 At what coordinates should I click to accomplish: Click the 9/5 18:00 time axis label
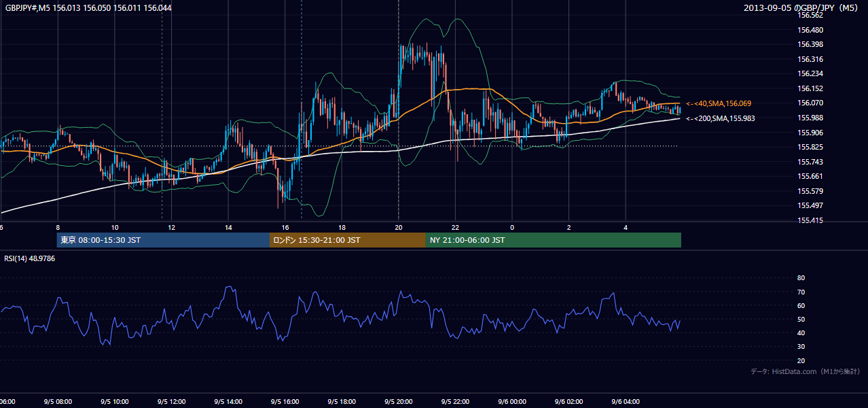tap(342, 402)
